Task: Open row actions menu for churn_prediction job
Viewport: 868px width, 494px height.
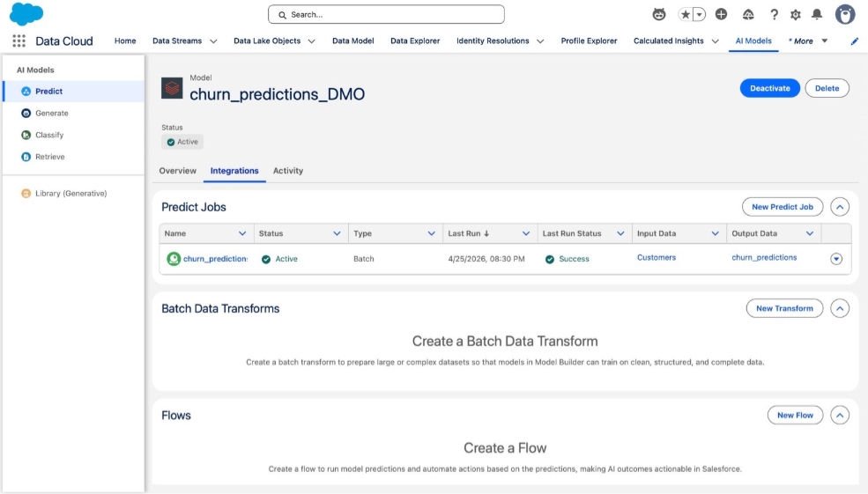Action: 836,258
